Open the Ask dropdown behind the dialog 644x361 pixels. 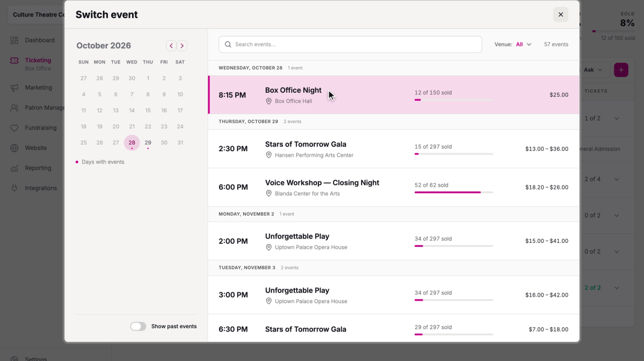592,70
